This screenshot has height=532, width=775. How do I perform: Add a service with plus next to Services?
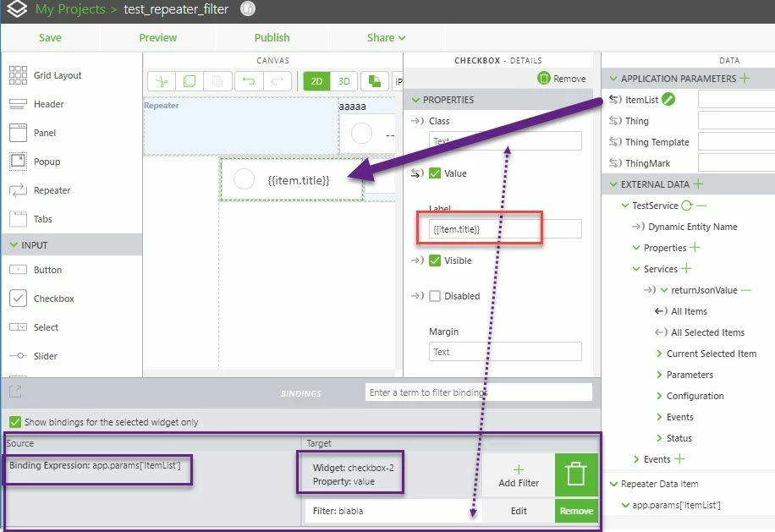tap(686, 268)
